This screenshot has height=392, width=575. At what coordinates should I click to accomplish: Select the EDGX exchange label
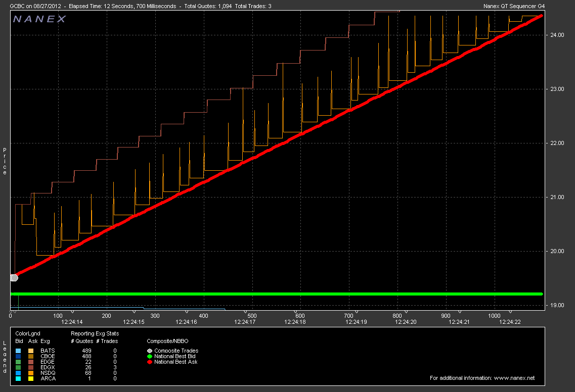(x=48, y=367)
